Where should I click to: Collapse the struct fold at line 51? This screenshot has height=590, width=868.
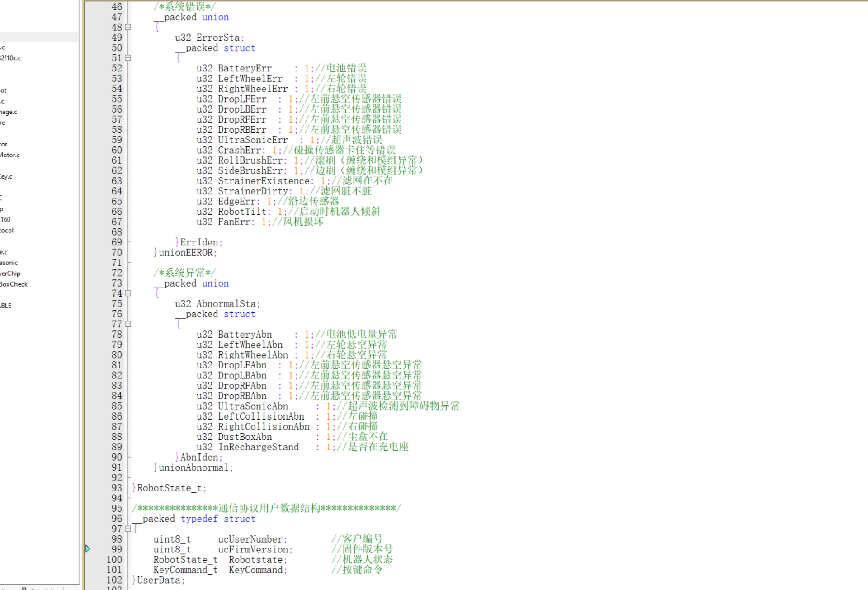point(128,58)
